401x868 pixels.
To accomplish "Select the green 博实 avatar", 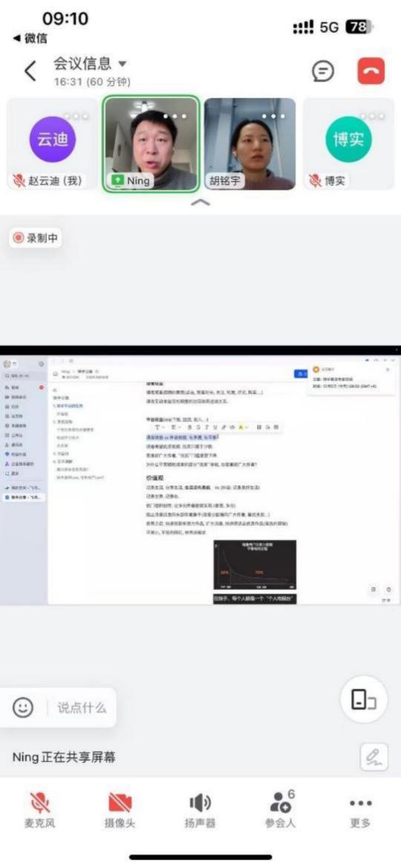I will 349,139.
